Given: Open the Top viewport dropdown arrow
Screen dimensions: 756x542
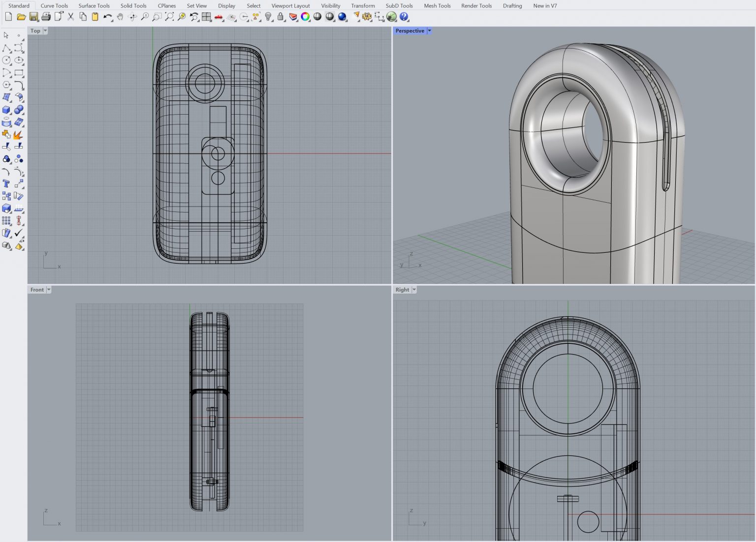Looking at the screenshot, I should tap(45, 30).
